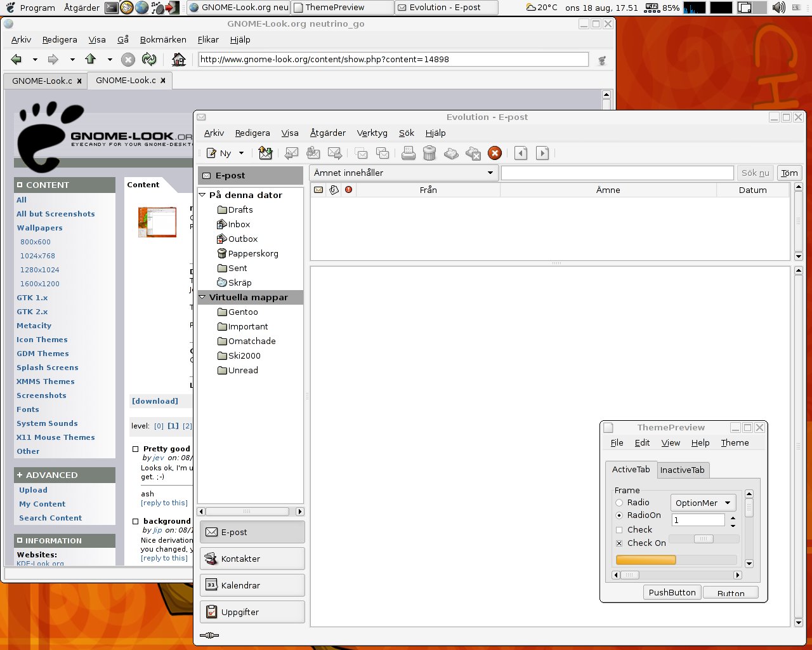This screenshot has height=650, width=812.
Task: Switch to InactiveTab in ThemePreview
Action: 682,470
